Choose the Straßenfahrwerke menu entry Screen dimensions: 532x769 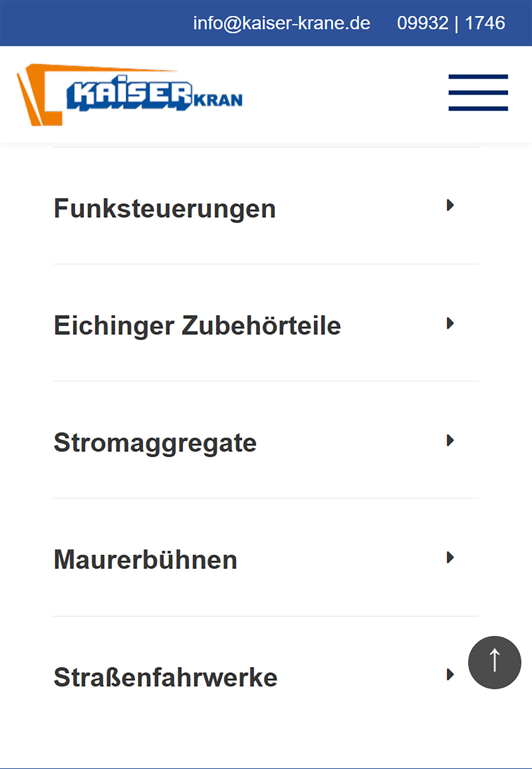click(165, 677)
